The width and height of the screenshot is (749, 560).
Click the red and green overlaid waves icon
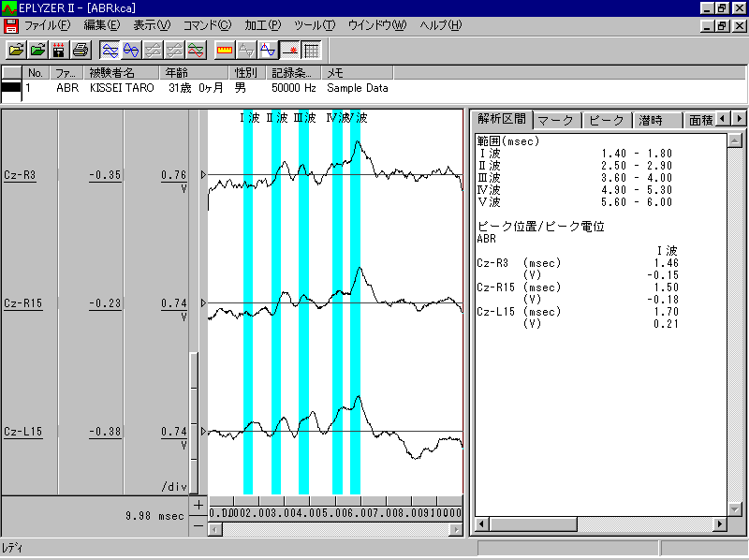pos(196,49)
